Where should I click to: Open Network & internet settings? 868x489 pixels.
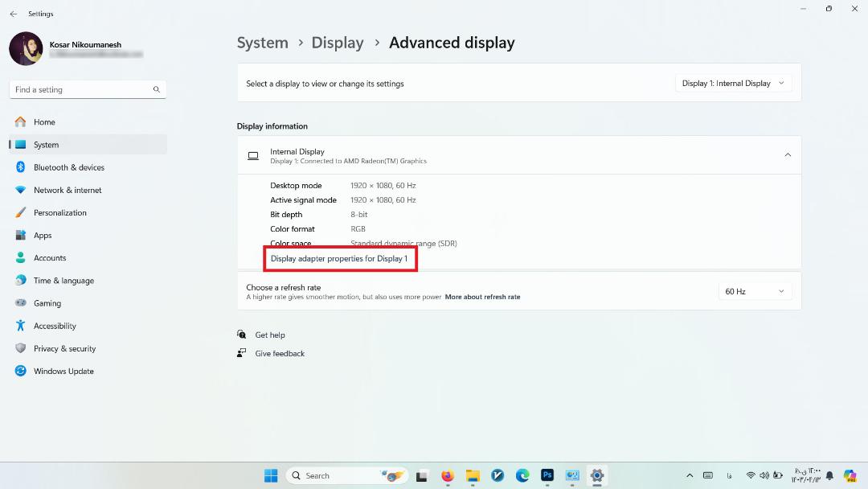88,190
